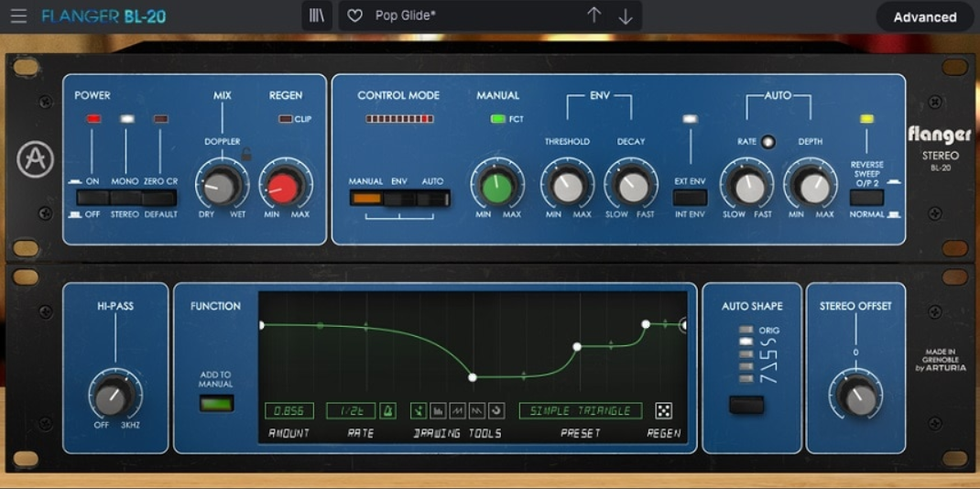This screenshot has width=980, height=489.
Task: Click the Env Decay knob
Action: click(x=631, y=186)
